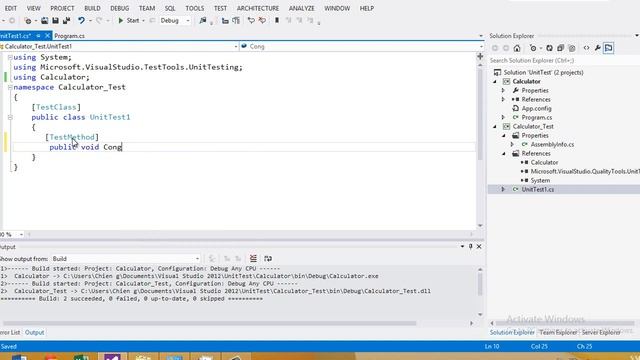Image resolution: width=640 pixels, height=360 pixels.
Task: Select System reference in Calculator_Test
Action: tap(540, 180)
